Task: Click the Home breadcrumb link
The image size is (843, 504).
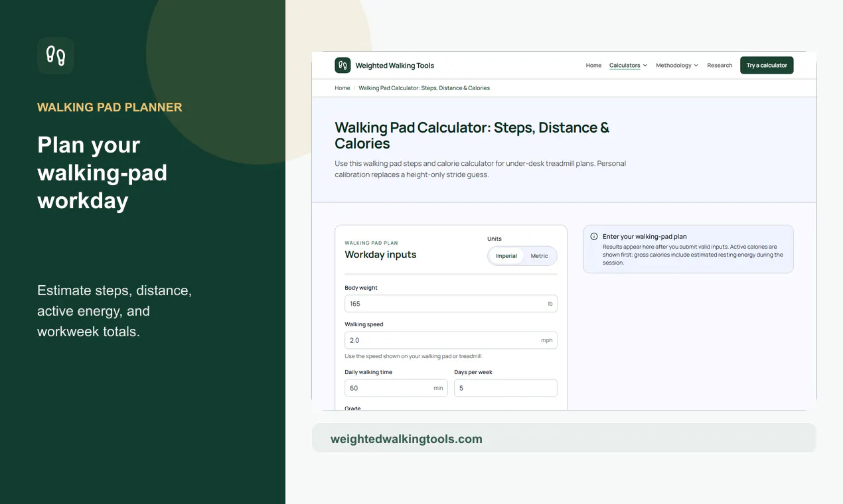Action: point(342,88)
